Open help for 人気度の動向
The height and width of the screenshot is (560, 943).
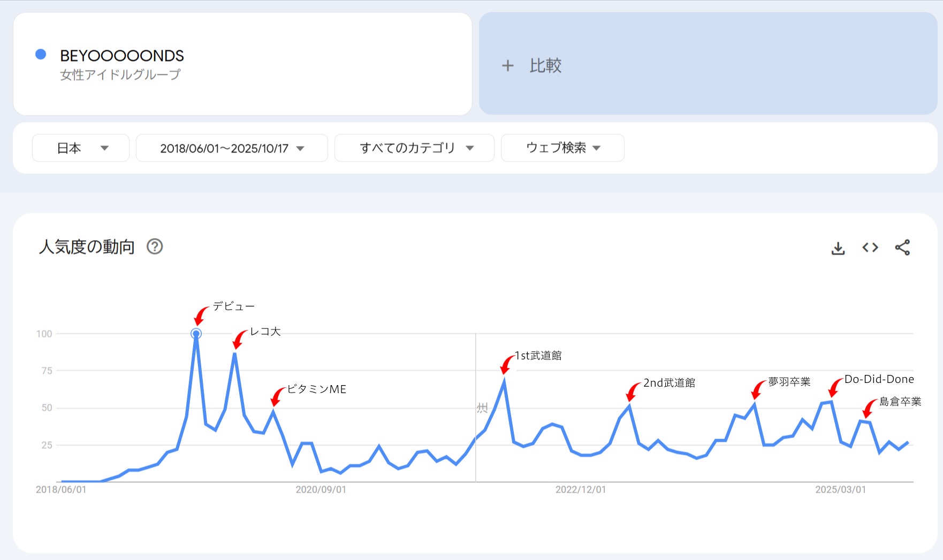[x=155, y=247]
